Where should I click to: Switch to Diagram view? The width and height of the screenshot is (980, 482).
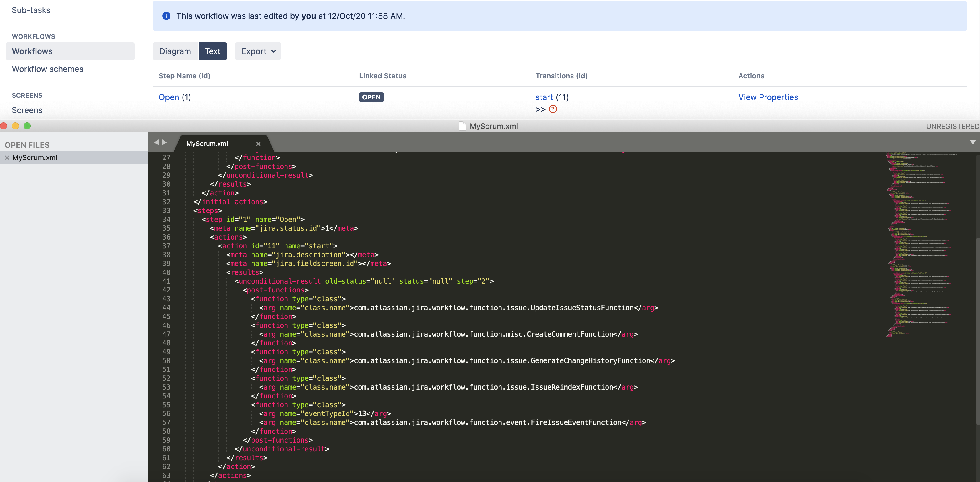tap(175, 51)
